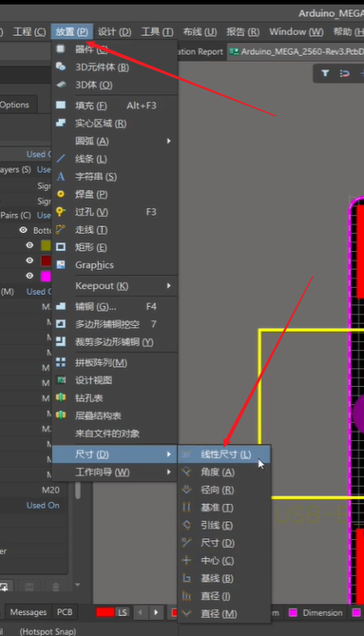This screenshot has width=364, height=636.
Task: Select 中心 (C) center dimension
Action: 224,561
